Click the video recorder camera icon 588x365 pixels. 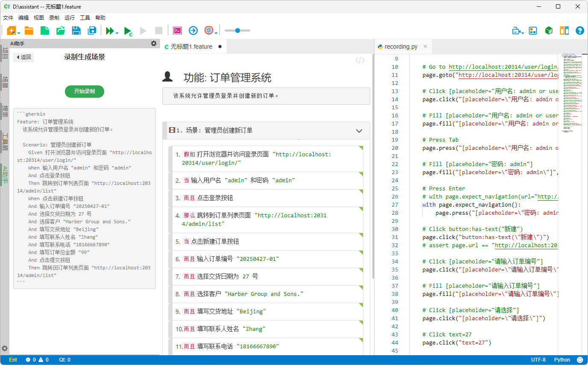point(516,31)
